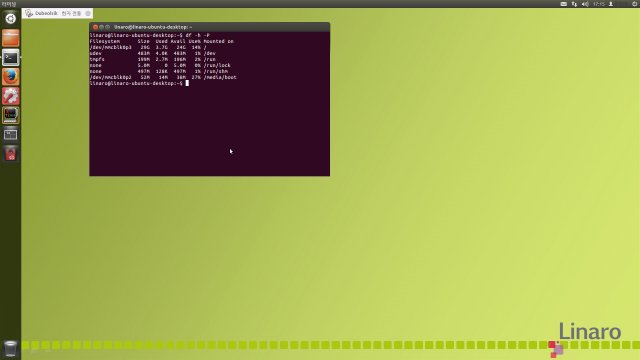Image resolution: width=640 pixels, height=360 pixels.
Task: Click the clock in the top panel
Action: [x=599, y=4]
